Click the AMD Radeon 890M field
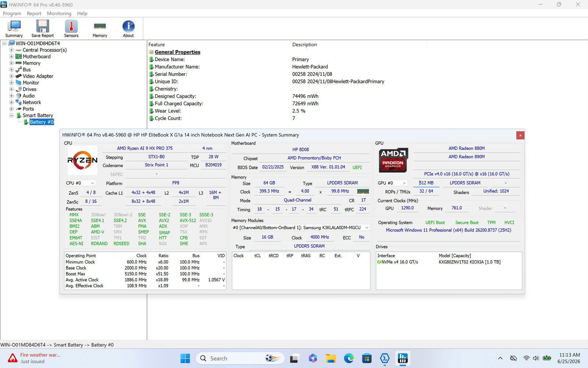 click(x=467, y=157)
